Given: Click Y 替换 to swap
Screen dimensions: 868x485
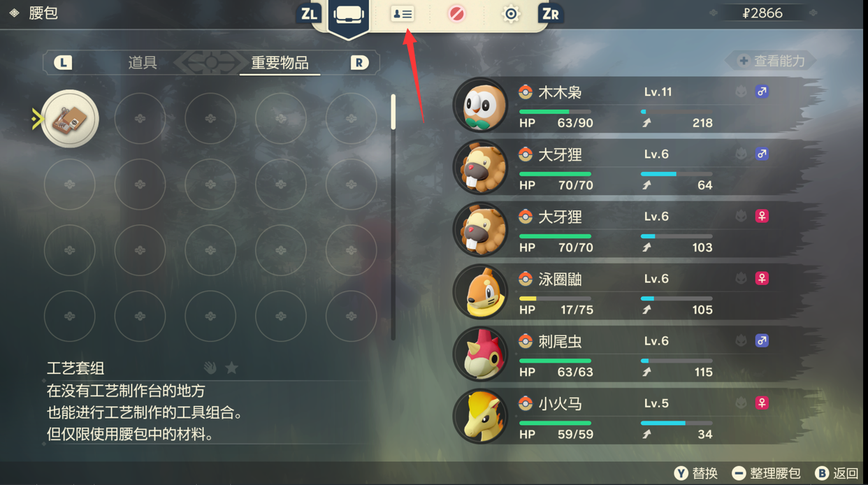Looking at the screenshot, I should tap(696, 473).
